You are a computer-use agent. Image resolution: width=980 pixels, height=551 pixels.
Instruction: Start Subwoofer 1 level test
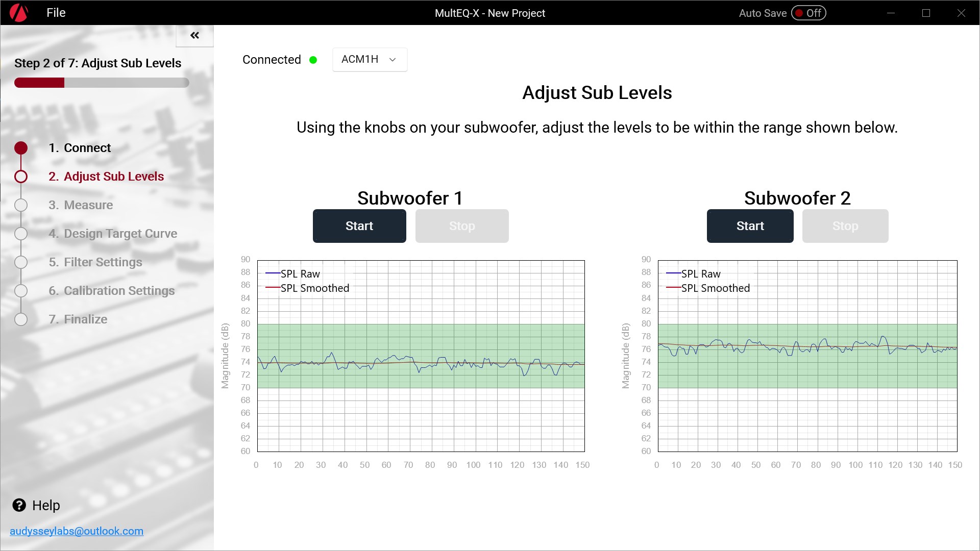[x=359, y=226]
